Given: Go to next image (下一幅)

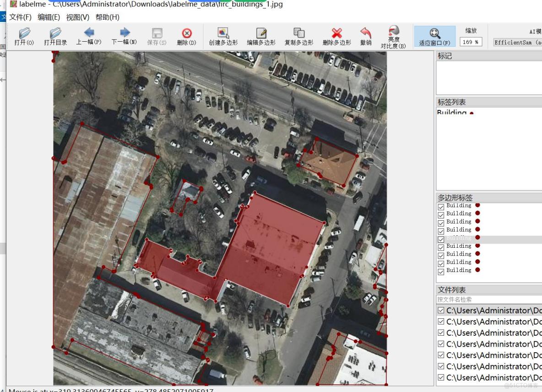Looking at the screenshot, I should tap(125, 33).
